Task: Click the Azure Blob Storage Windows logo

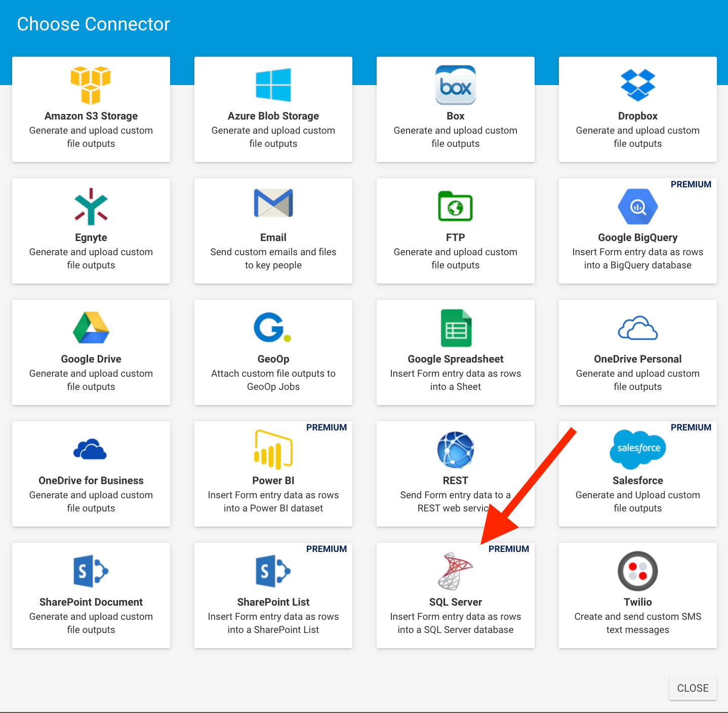Action: [x=273, y=85]
